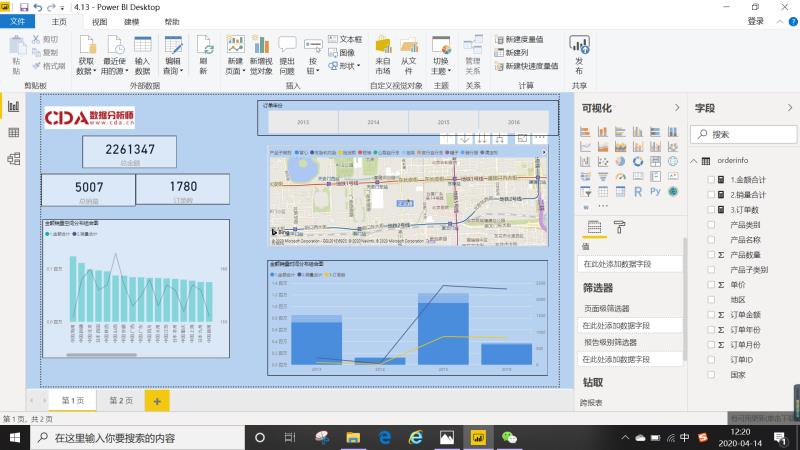Select 2014 in the year slicer
Viewport: 800px width, 450px height.
[x=373, y=122]
